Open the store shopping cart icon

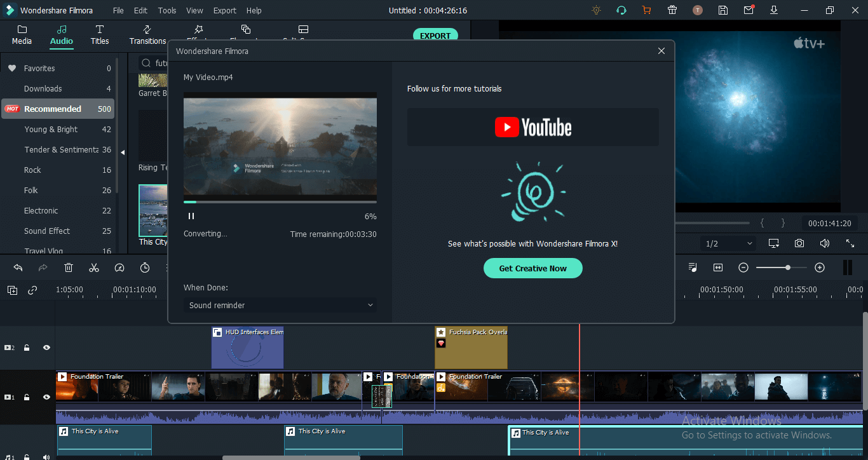647,10
